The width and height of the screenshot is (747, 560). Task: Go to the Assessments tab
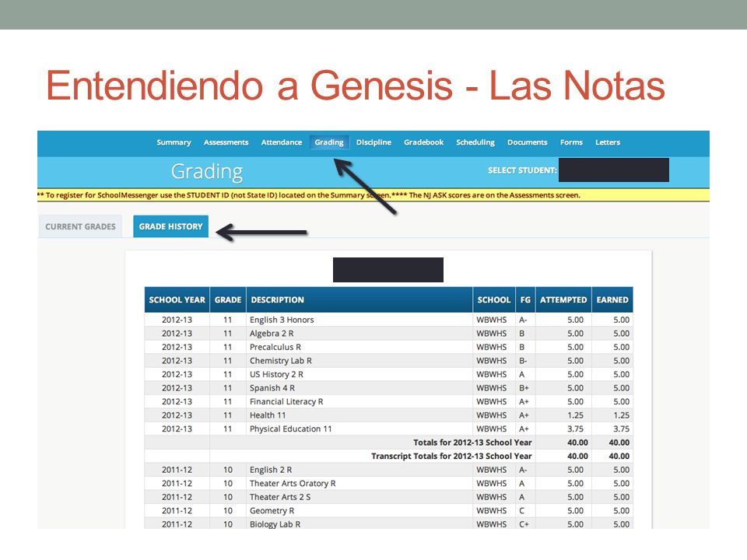tap(226, 142)
